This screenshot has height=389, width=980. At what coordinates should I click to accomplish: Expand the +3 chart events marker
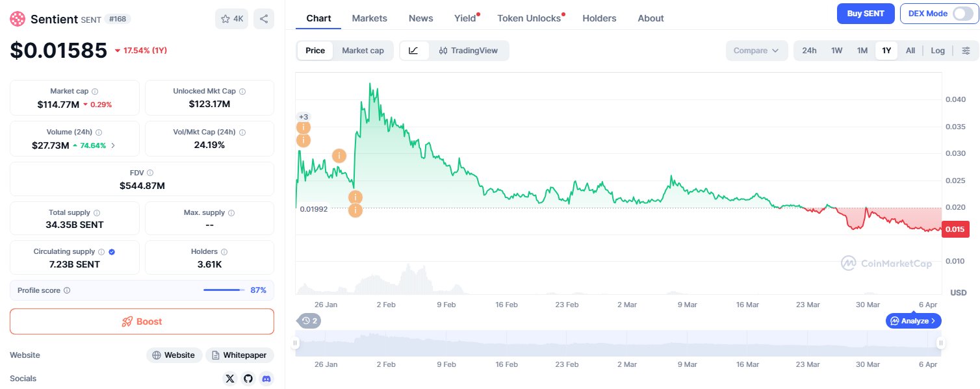(x=303, y=117)
